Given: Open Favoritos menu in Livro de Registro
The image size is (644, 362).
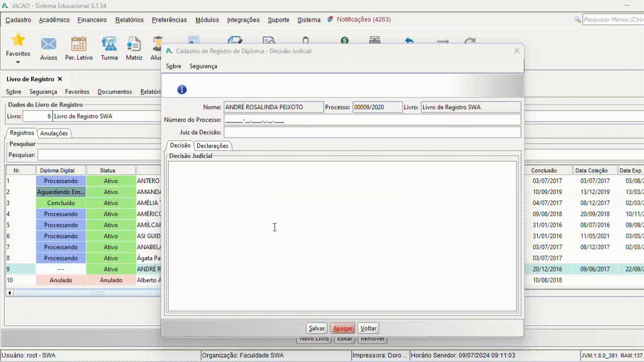Looking at the screenshot, I should (77, 92).
